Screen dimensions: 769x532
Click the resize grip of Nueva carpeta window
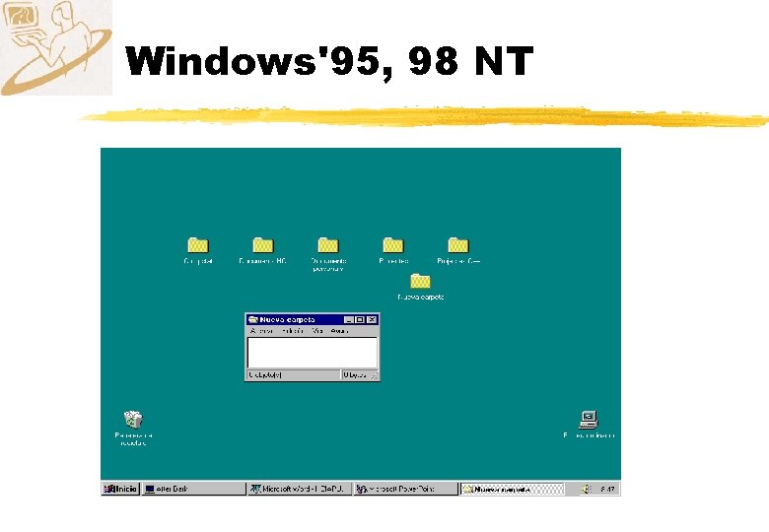375,375
